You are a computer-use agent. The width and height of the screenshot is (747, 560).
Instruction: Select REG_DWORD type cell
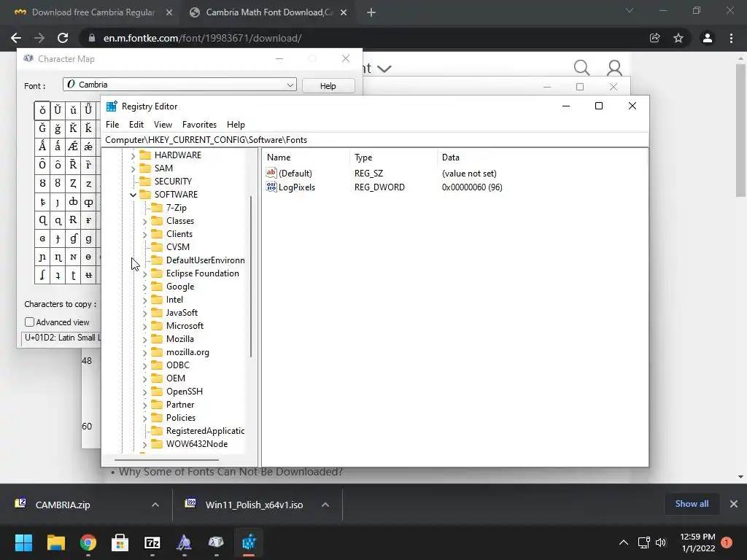[379, 187]
